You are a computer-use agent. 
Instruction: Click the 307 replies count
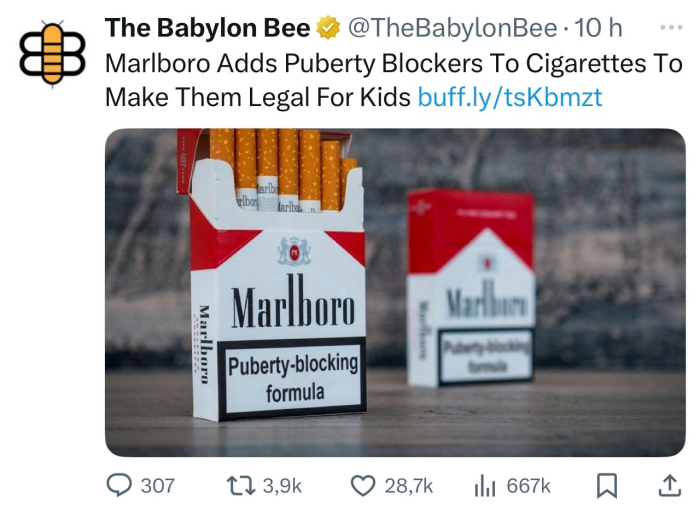158,486
